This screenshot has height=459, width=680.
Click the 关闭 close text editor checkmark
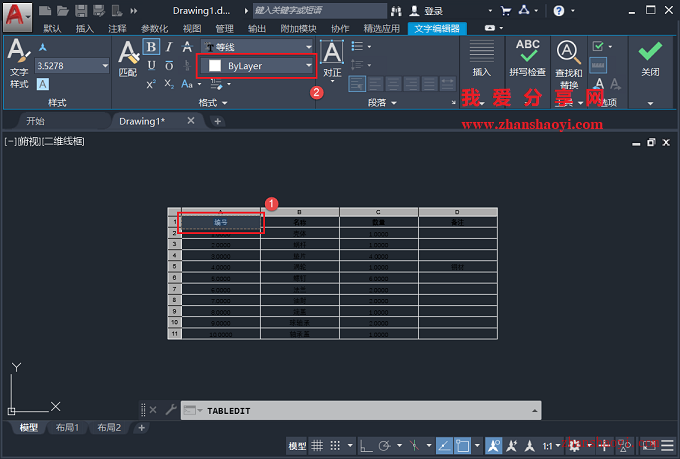point(650,59)
